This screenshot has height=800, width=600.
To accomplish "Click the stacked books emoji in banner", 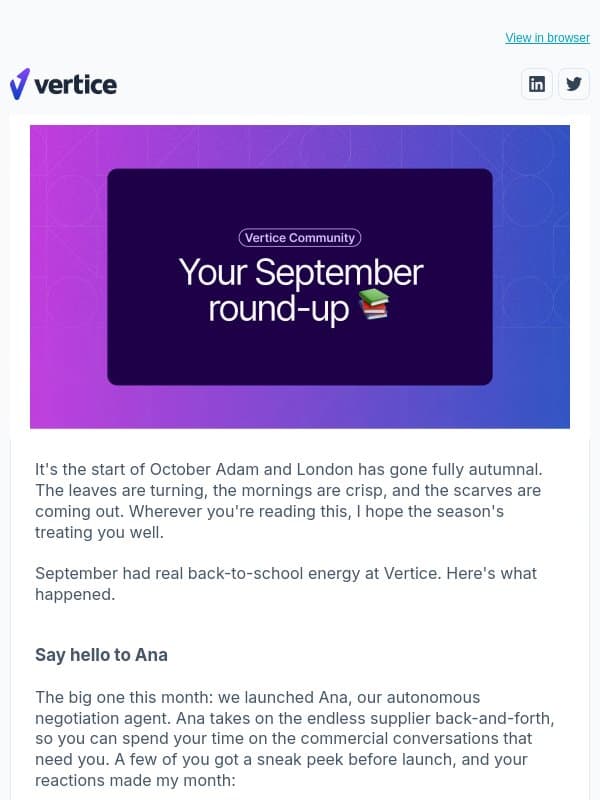I will [x=374, y=305].
